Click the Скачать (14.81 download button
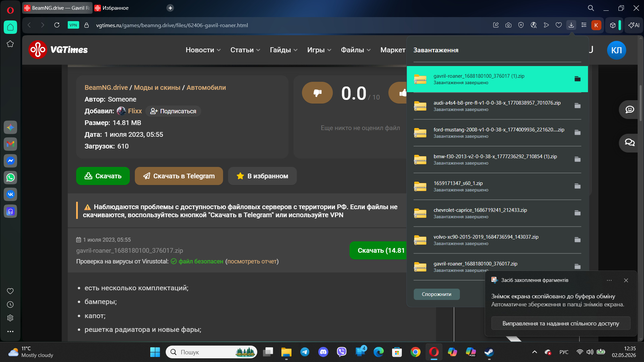This screenshot has width=644, height=362. [x=378, y=250]
